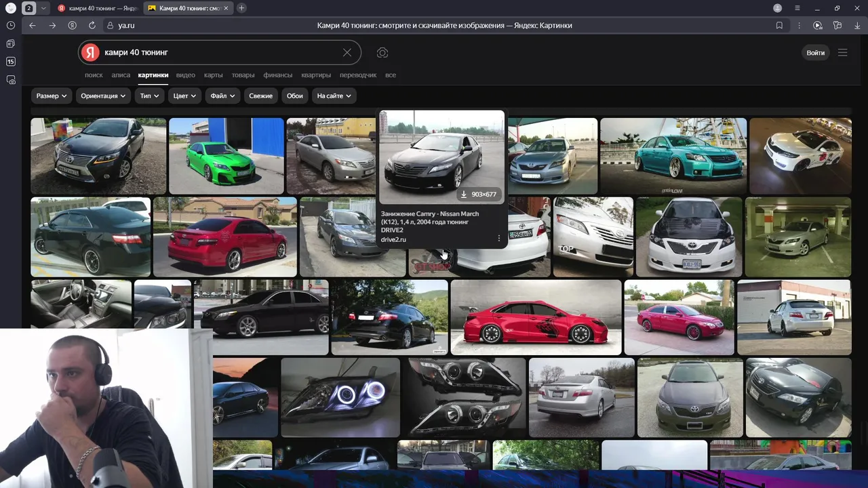Image resolution: width=868 pixels, height=488 pixels.
Task: Switch to the алиса category
Action: coord(121,75)
